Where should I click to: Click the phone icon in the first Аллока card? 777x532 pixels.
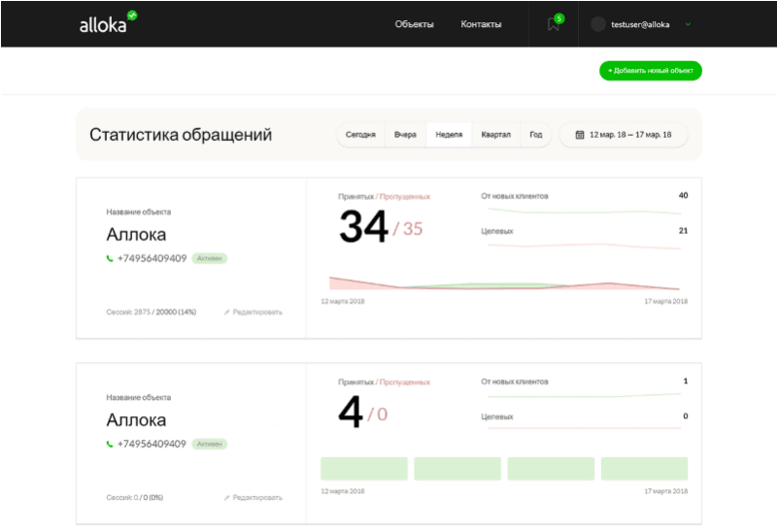tap(110, 258)
